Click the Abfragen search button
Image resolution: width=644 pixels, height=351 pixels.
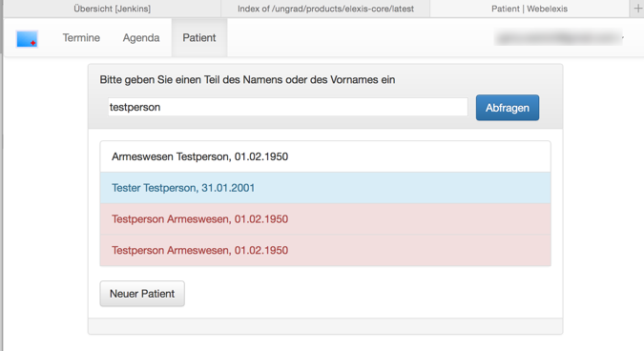coord(508,108)
